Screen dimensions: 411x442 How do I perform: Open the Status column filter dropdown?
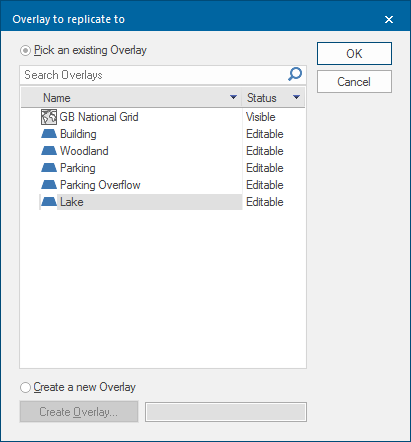[296, 97]
